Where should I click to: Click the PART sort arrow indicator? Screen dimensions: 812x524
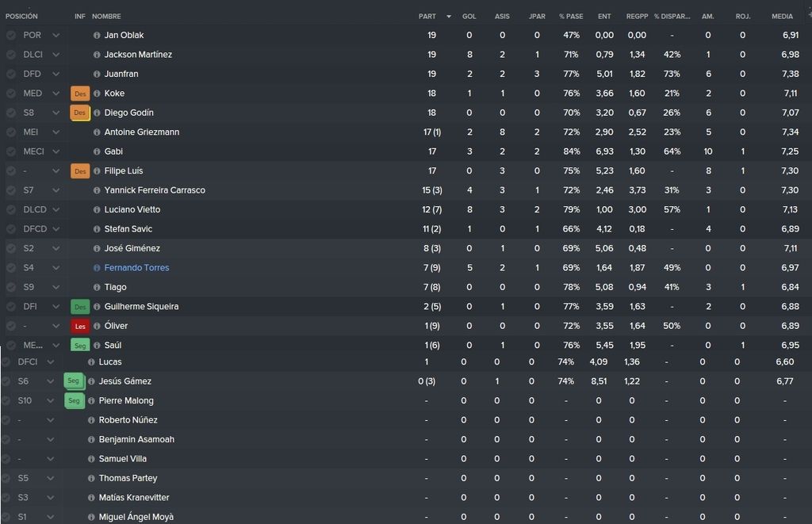tap(449, 17)
